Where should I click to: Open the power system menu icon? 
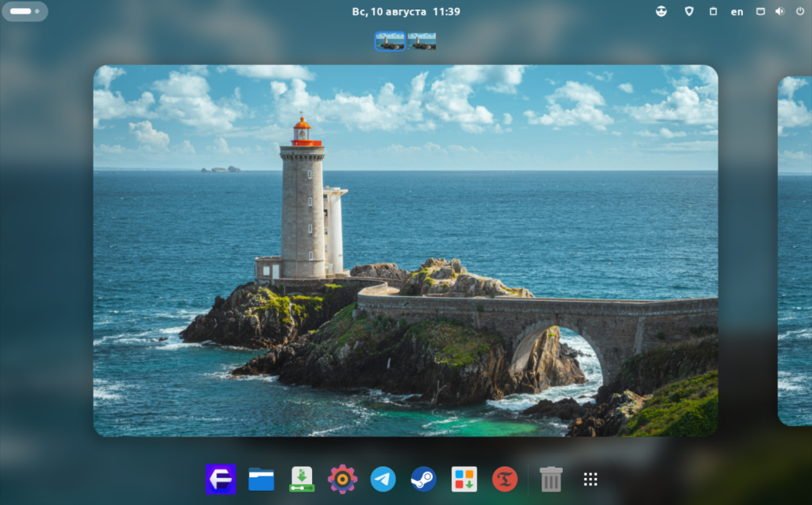[x=800, y=11]
